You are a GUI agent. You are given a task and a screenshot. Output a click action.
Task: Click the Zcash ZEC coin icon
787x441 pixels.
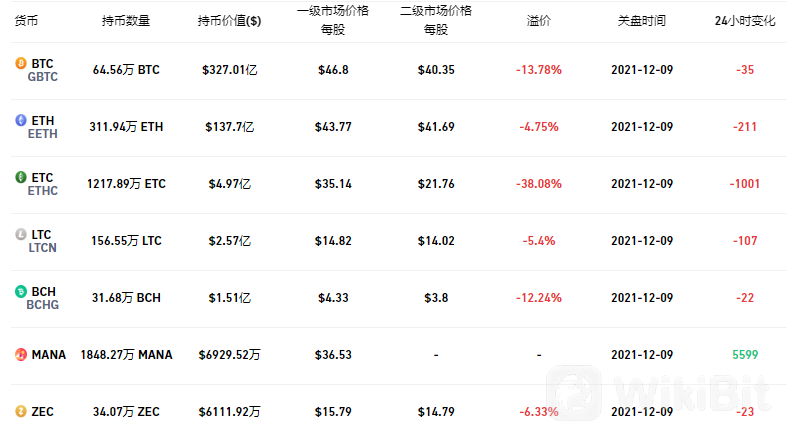pos(20,411)
